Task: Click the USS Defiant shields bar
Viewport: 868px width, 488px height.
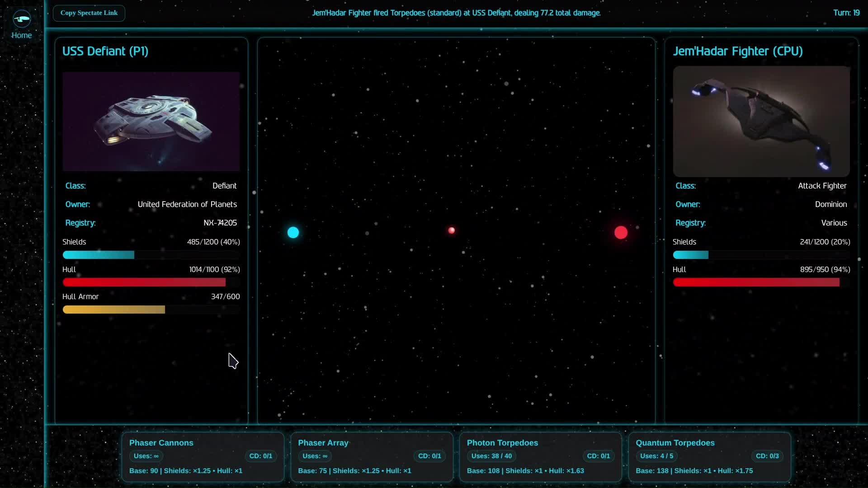Action: (x=151, y=255)
